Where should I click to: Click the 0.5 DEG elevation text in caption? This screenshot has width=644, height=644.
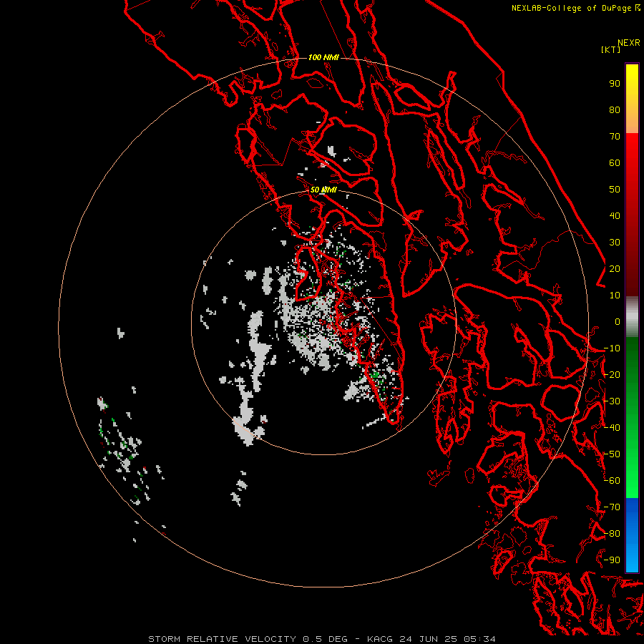(x=326, y=639)
